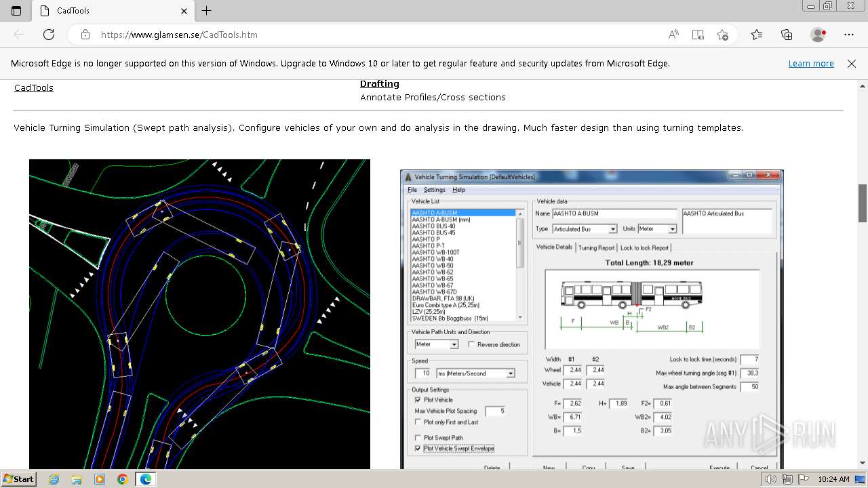
Task: Open Edge Settings and more menu
Action: [x=849, y=35]
